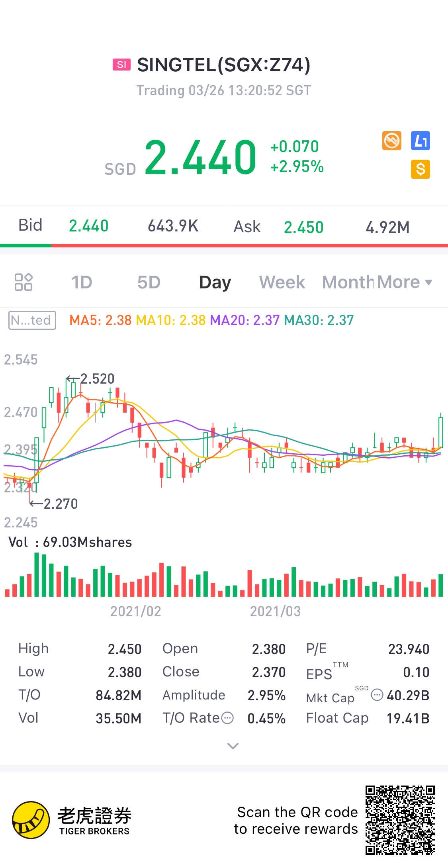
Task: Tap the MA5: 2.38 indicator label
Action: point(100,320)
